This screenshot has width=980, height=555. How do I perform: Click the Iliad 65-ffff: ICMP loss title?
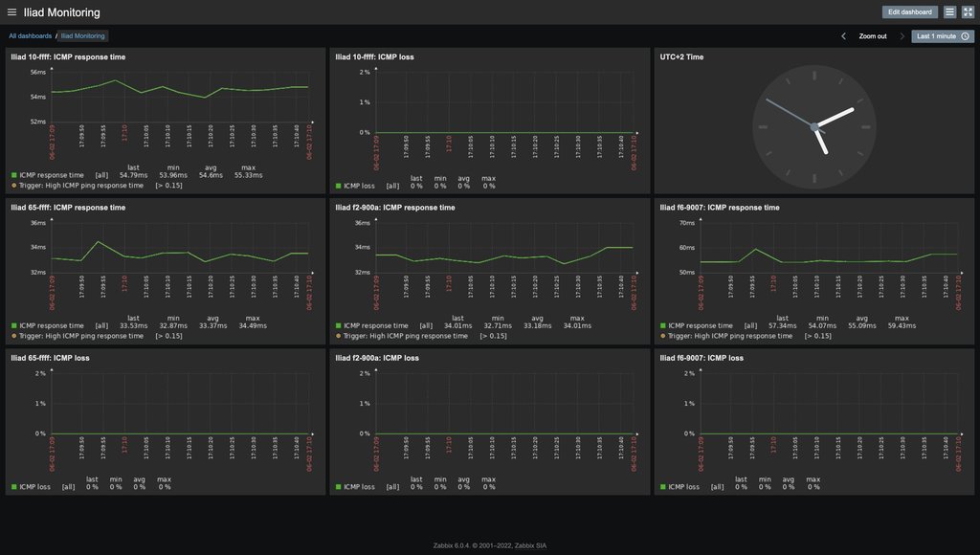[x=50, y=358]
